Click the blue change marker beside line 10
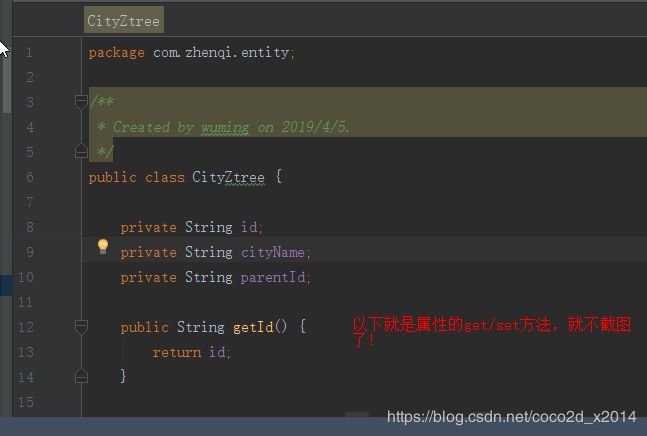 coord(6,285)
